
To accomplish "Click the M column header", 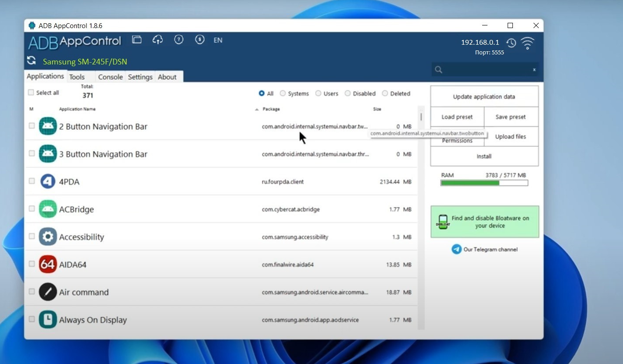I will click(x=31, y=109).
